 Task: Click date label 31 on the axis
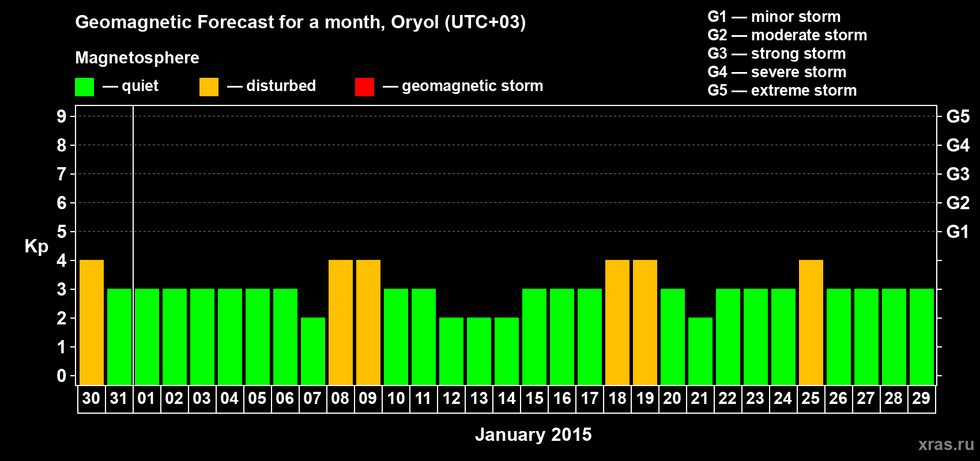(119, 398)
